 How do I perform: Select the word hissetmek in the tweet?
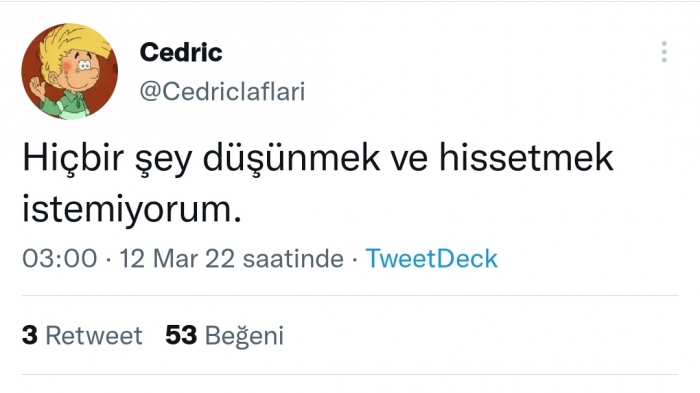point(526,157)
